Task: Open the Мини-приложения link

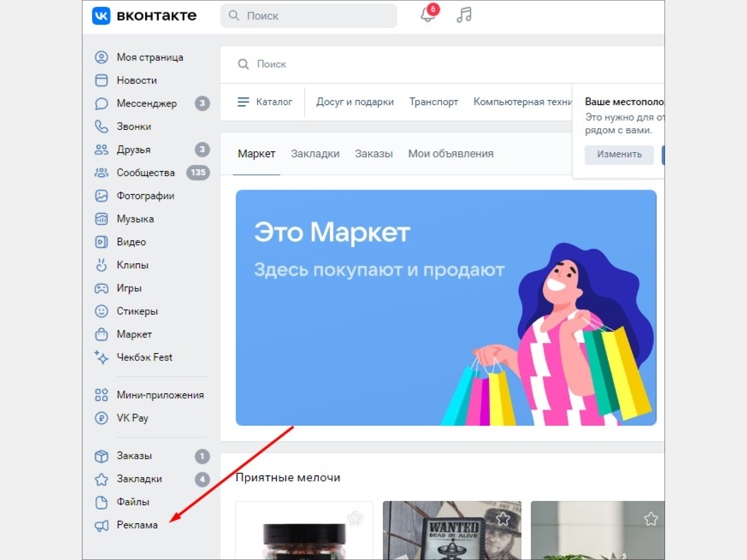Action: tap(160, 395)
